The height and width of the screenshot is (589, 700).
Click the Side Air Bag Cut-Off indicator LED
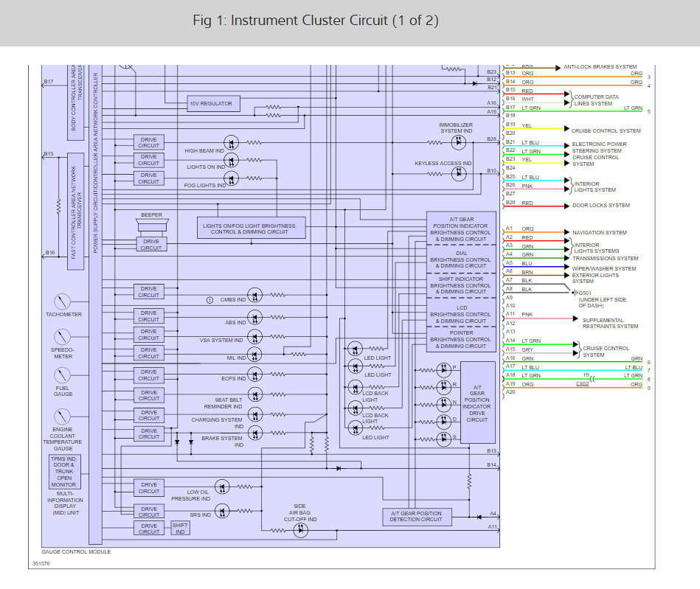300,530
